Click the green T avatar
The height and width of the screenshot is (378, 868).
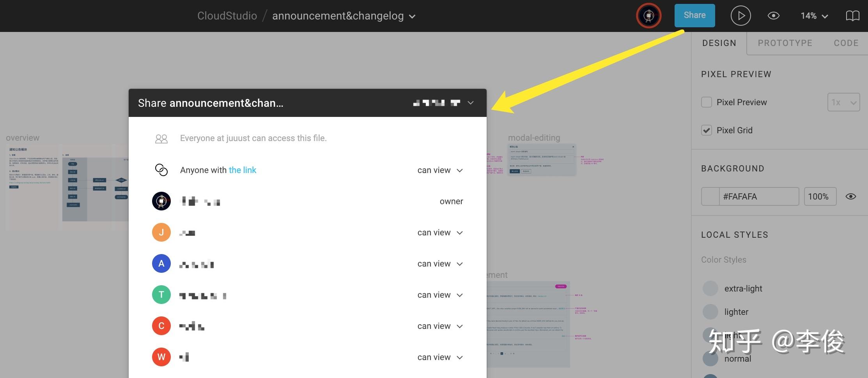pyautogui.click(x=161, y=295)
